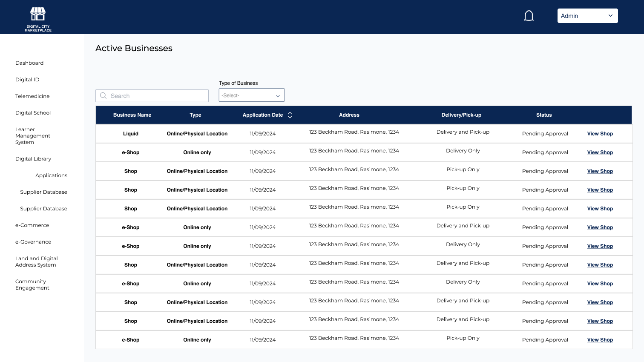Click View Shop in the last row
The image size is (644, 362).
pos(600,340)
